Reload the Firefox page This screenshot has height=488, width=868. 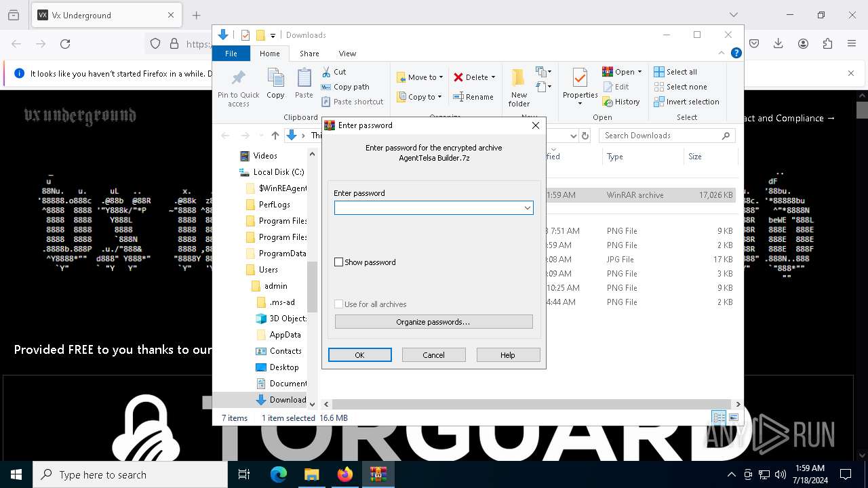pyautogui.click(x=65, y=44)
